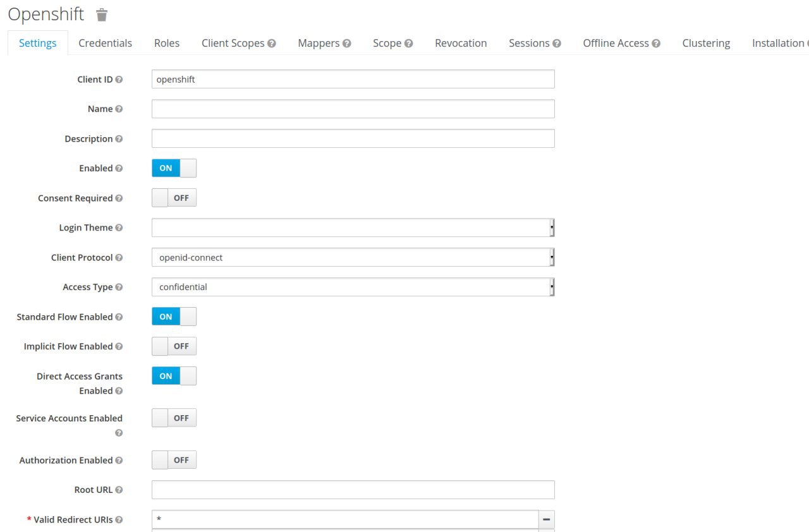Turn on Service Accounts Enabled switch
809x532 pixels.
[174, 418]
